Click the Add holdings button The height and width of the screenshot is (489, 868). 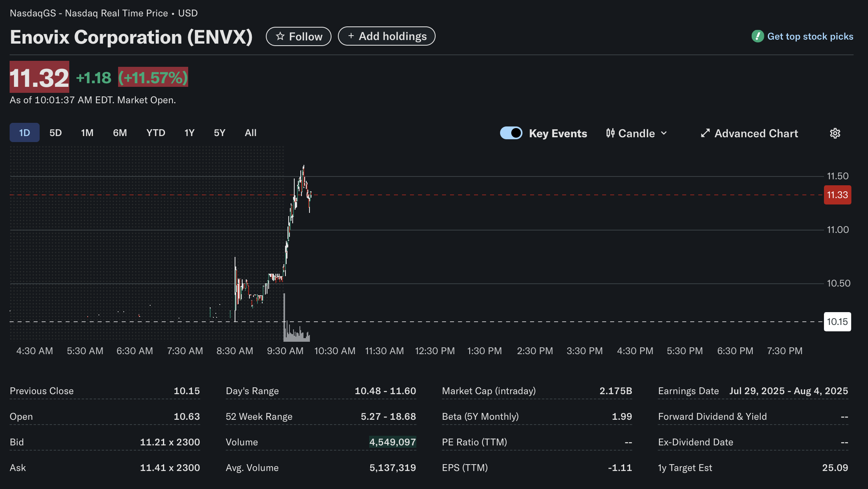point(387,36)
